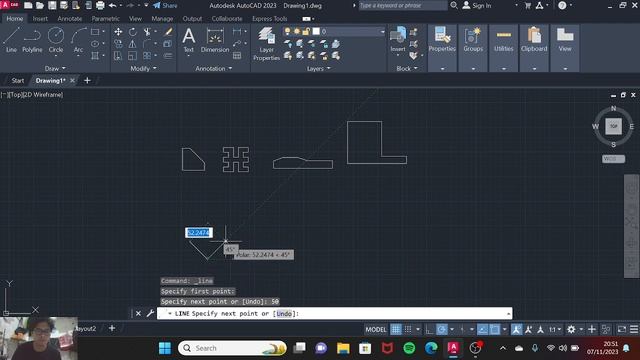Click the Ellipse tool icon
The image size is (640, 360).
[95, 44]
